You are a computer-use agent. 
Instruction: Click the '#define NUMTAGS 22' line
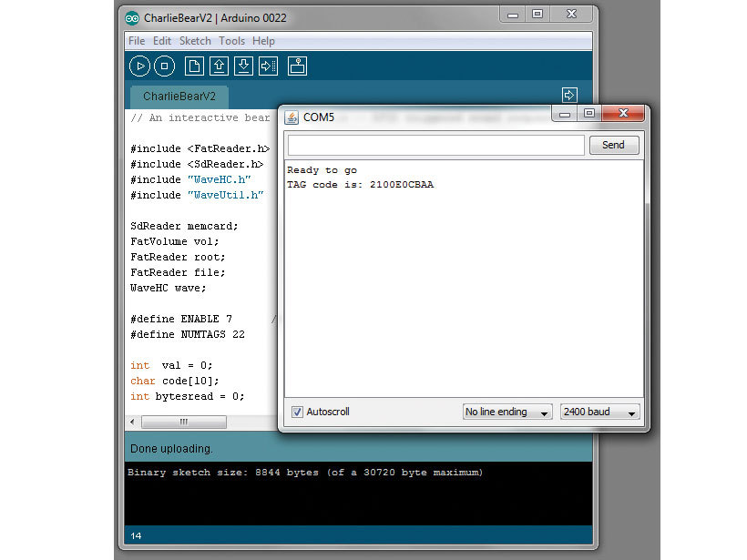(x=188, y=334)
